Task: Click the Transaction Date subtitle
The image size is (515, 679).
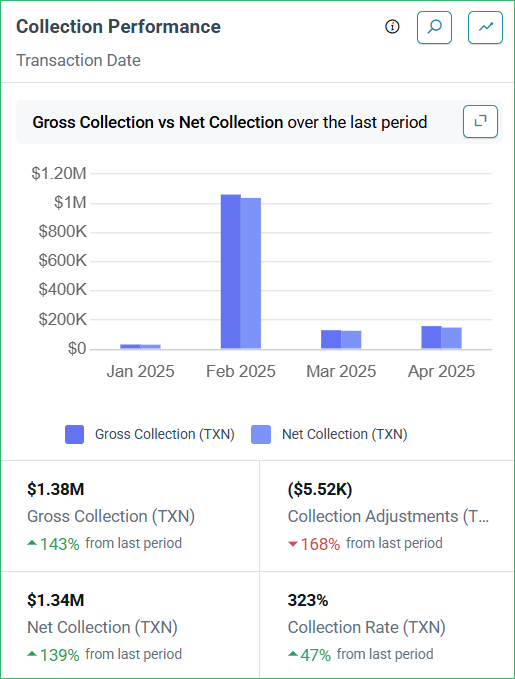Action: (x=78, y=60)
